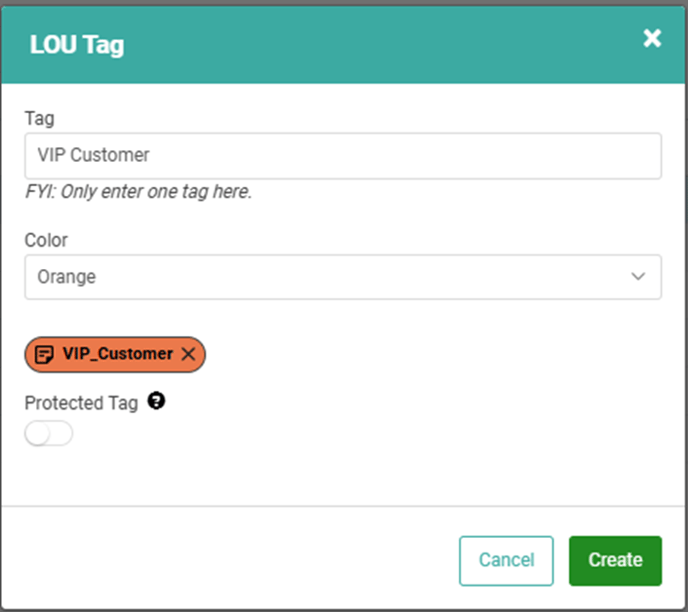The width and height of the screenshot is (688, 612).
Task: Click the Cancel button
Action: click(506, 560)
